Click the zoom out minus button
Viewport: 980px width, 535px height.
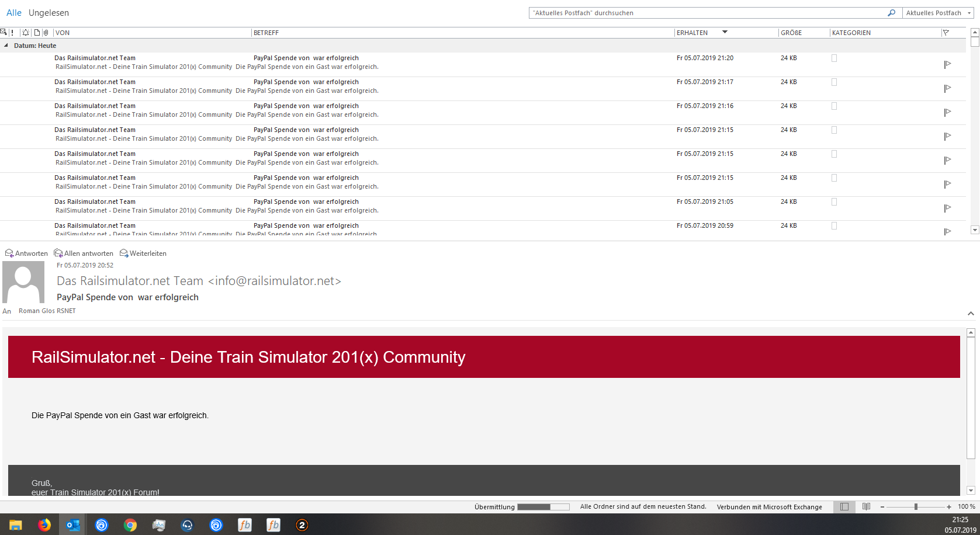(882, 507)
